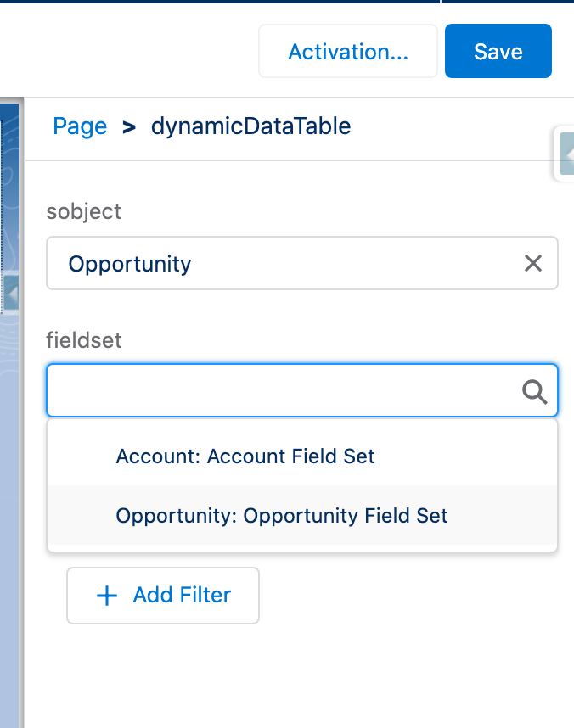Click the page canvas strip at left
The height and width of the screenshot is (728, 574).
point(10,511)
